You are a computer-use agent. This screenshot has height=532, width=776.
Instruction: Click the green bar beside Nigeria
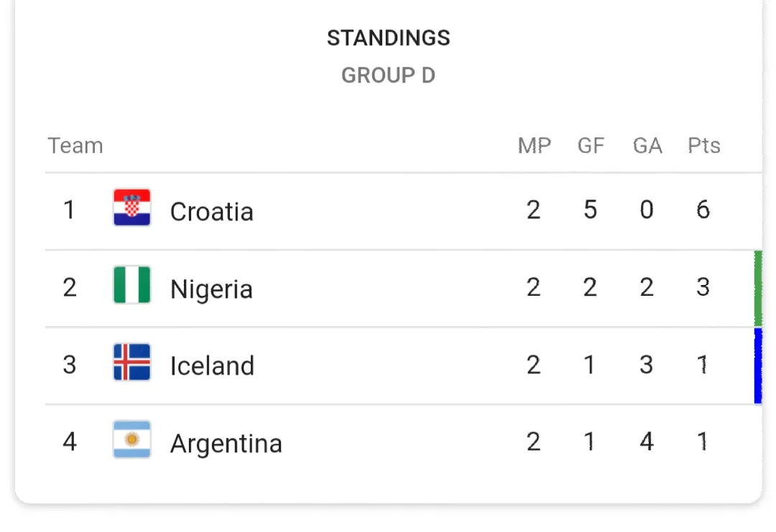[x=758, y=288]
